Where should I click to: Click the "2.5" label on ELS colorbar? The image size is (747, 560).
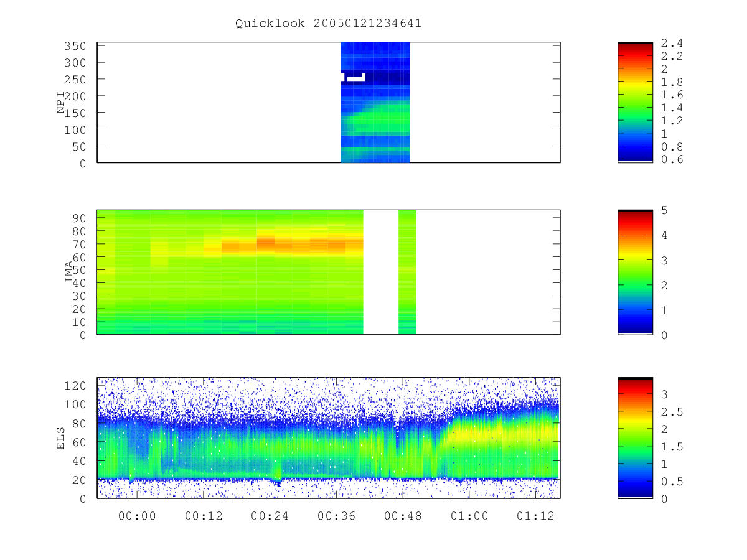pyautogui.click(x=672, y=412)
